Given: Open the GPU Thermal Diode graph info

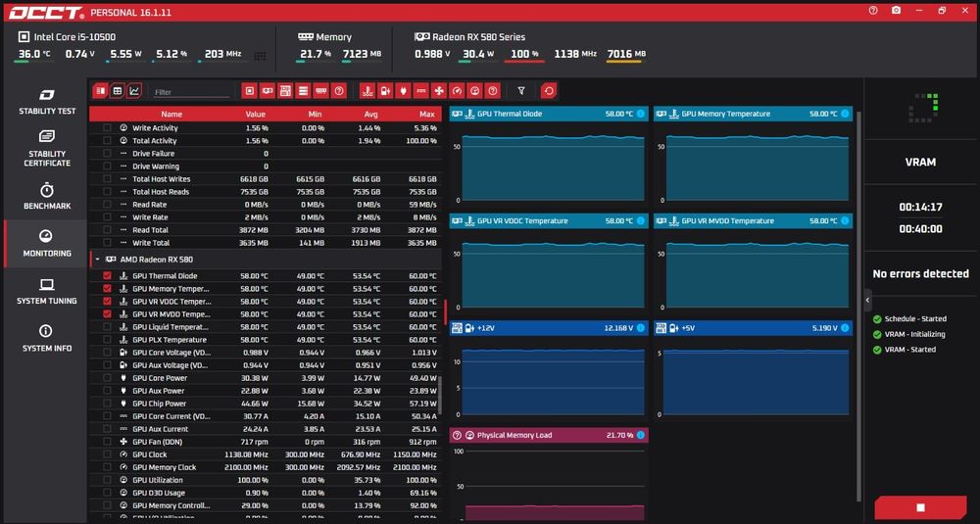Looking at the screenshot, I should point(641,115).
